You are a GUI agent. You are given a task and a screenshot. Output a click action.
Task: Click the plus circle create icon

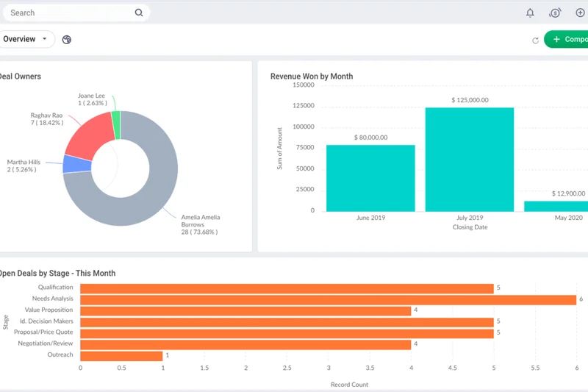580,13
